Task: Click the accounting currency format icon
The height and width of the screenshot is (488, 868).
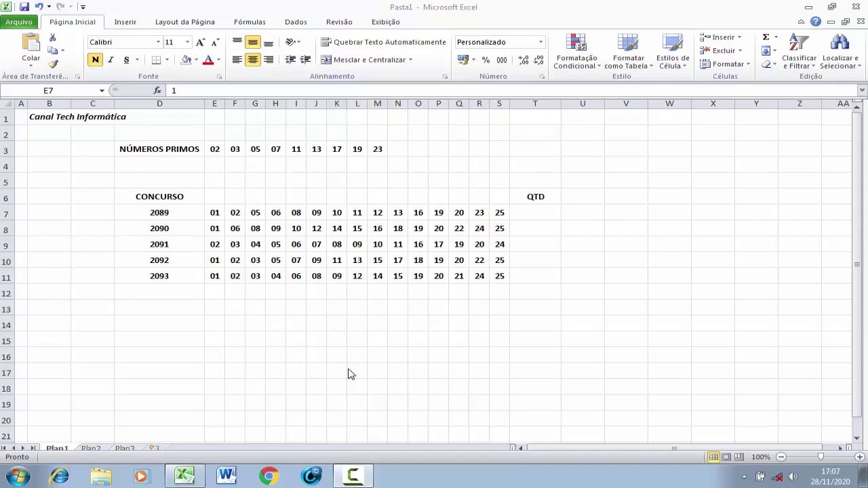Action: point(463,60)
